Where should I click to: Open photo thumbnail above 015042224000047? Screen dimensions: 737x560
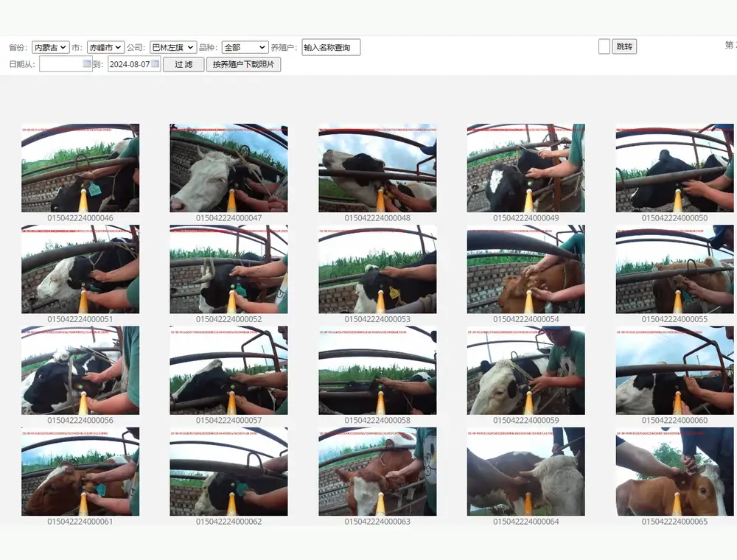point(229,168)
